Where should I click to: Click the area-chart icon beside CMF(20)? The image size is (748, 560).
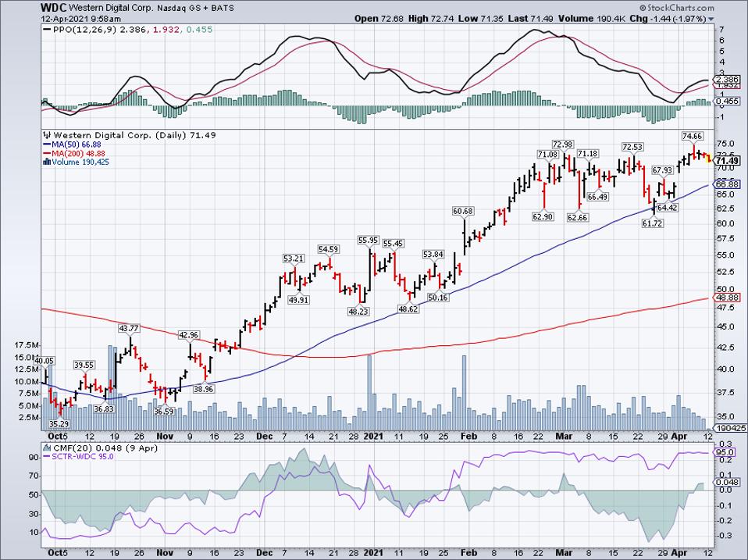coord(47,448)
